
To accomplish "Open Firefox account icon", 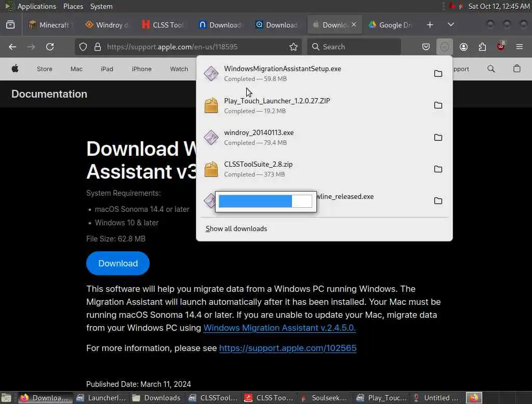I will click(x=463, y=47).
